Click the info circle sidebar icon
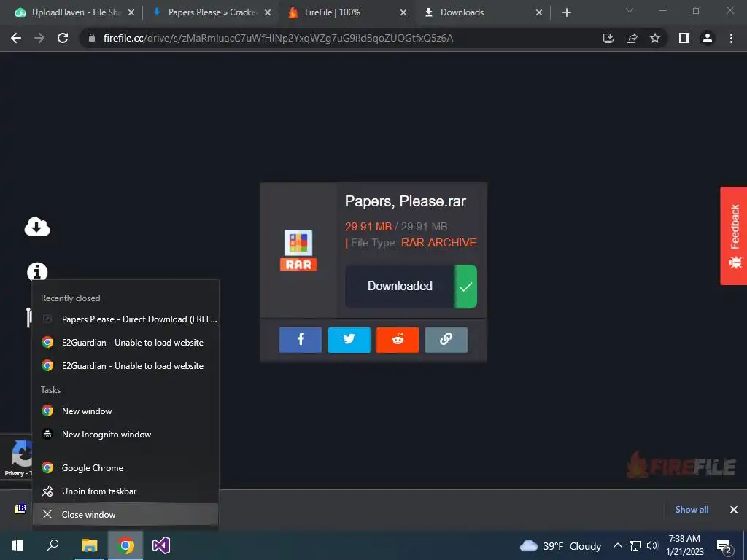This screenshot has width=747, height=560. (37, 272)
